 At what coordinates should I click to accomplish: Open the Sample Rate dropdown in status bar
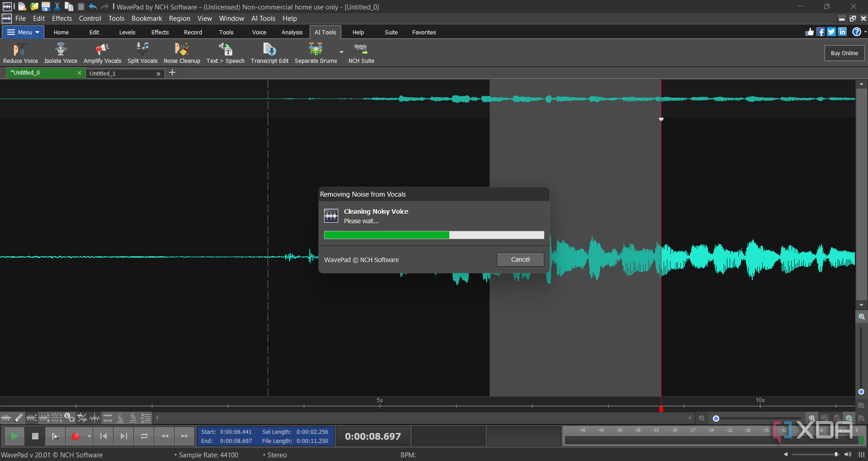pyautogui.click(x=206, y=455)
